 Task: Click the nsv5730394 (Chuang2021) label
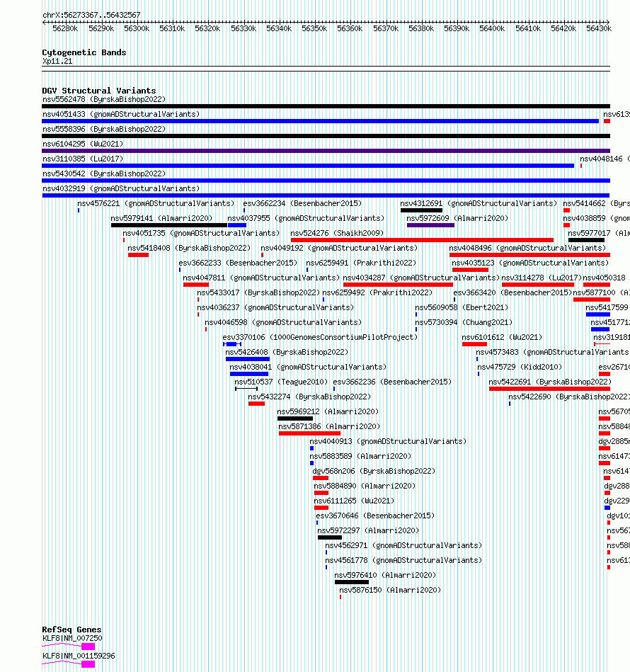464,322
